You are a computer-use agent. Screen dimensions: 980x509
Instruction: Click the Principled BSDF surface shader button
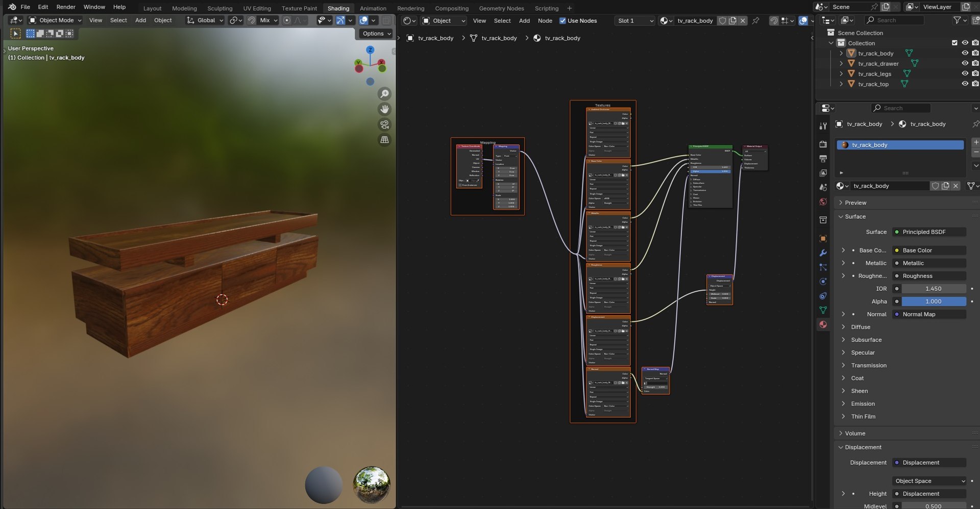(x=929, y=232)
